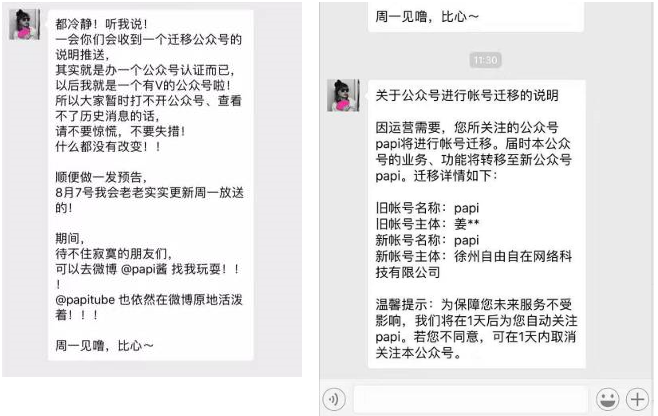Screen dimensions: 658x416
Task: Select the 旧帐号名称：papi line
Action: 427,208
